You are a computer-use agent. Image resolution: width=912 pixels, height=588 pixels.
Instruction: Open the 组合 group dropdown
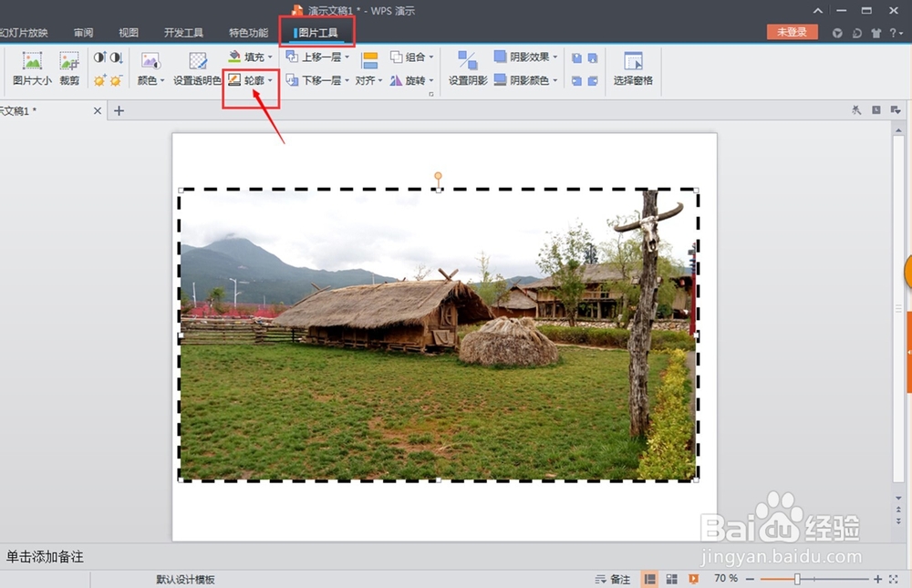click(412, 57)
